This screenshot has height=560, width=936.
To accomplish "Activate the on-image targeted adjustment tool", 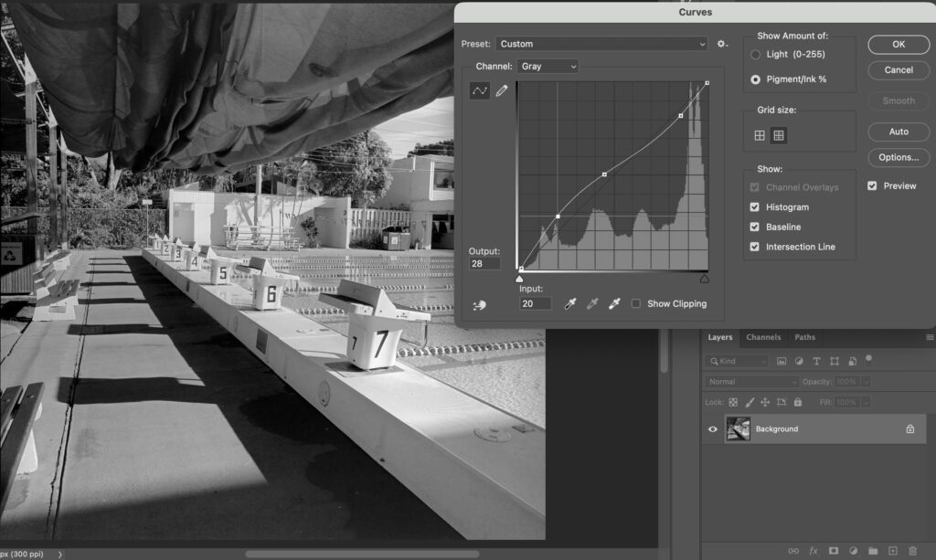I will coord(480,305).
